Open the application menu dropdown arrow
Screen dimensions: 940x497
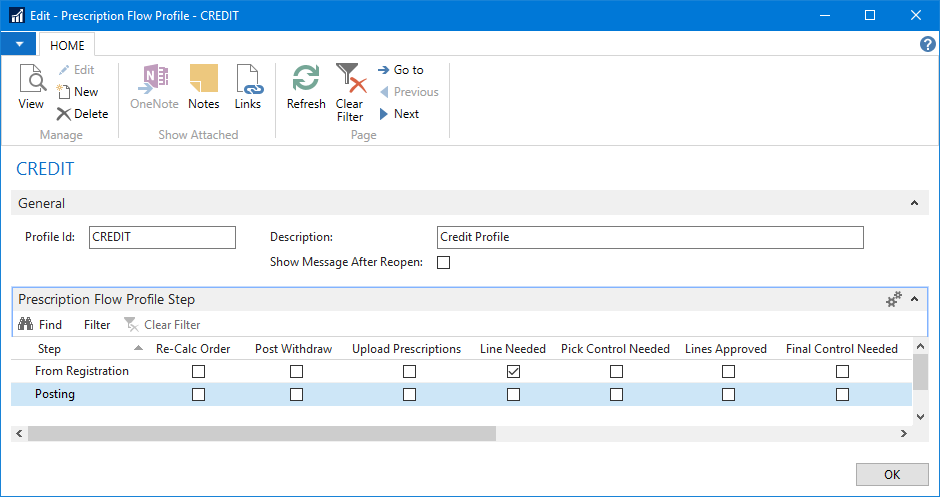pos(18,44)
